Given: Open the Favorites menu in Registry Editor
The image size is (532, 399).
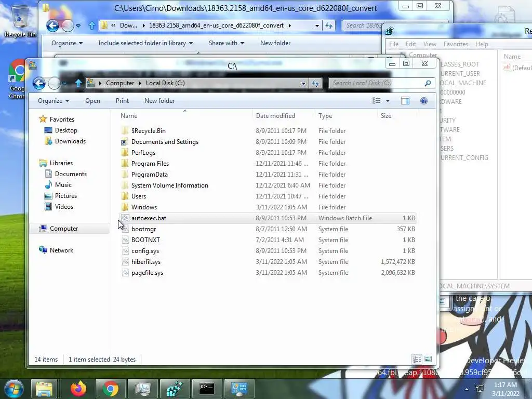Looking at the screenshot, I should pos(456,44).
